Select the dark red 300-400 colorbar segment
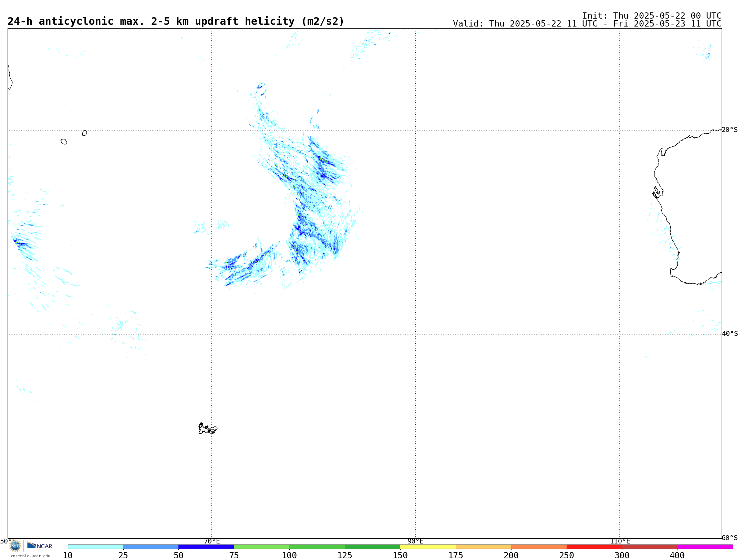744x560 pixels. pyautogui.click(x=650, y=547)
